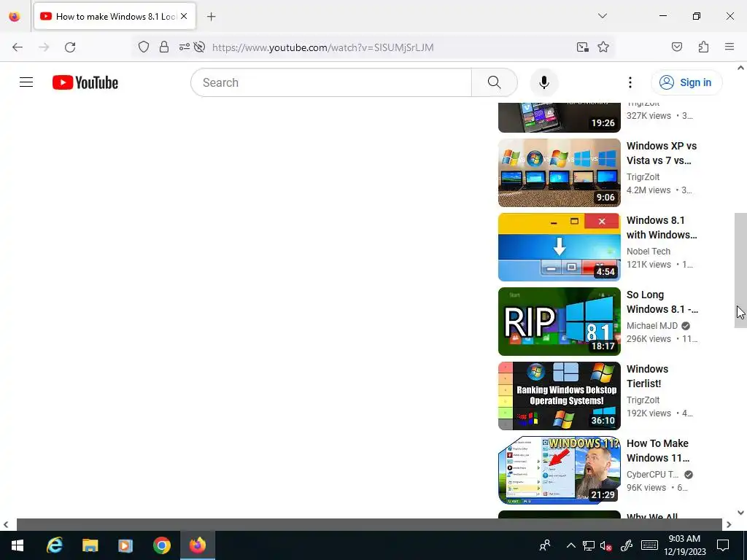Open Firefox application menu
This screenshot has height=560, width=747.
(729, 47)
